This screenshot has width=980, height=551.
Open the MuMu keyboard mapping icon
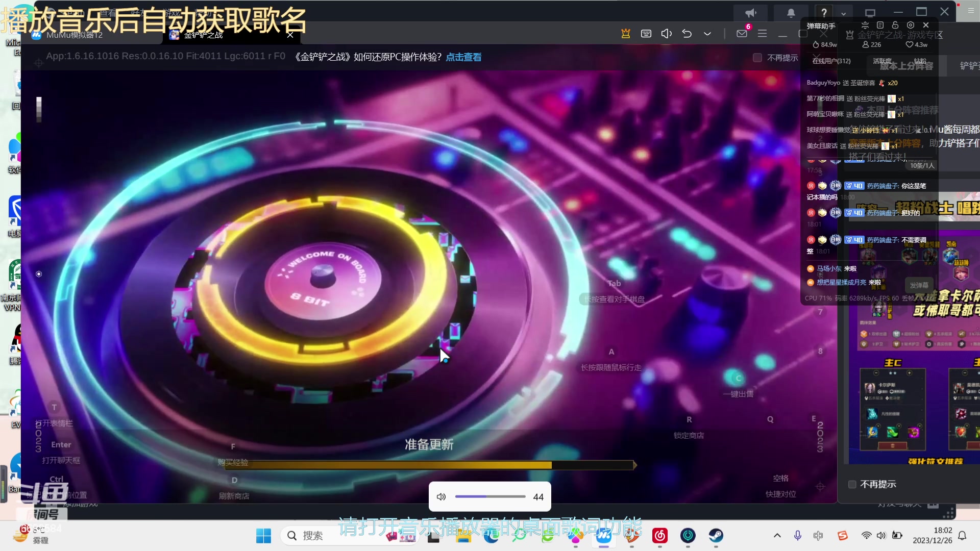tap(646, 34)
